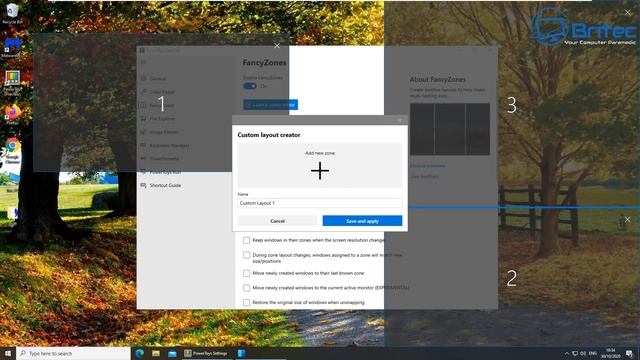This screenshot has height=360, width=640.
Task: Click the taskbar clock and date
Action: 611,353
